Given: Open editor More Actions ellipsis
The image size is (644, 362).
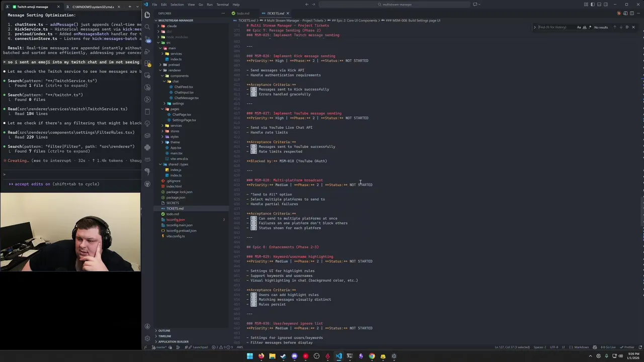Looking at the screenshot, I should pos(638,13).
